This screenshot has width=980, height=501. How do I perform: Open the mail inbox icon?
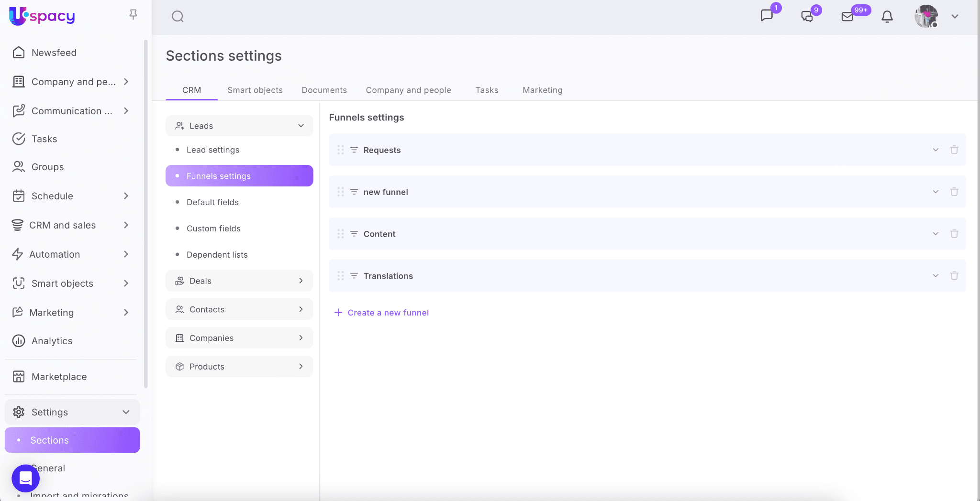[x=847, y=17]
